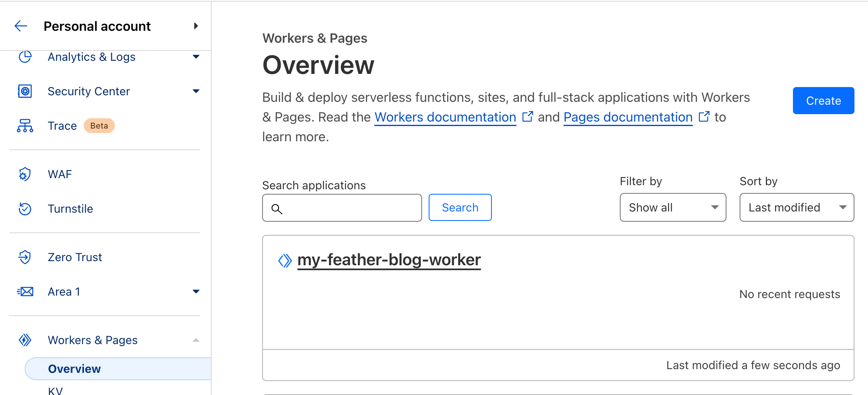
Task: Open the Pages documentation link
Action: (x=628, y=117)
